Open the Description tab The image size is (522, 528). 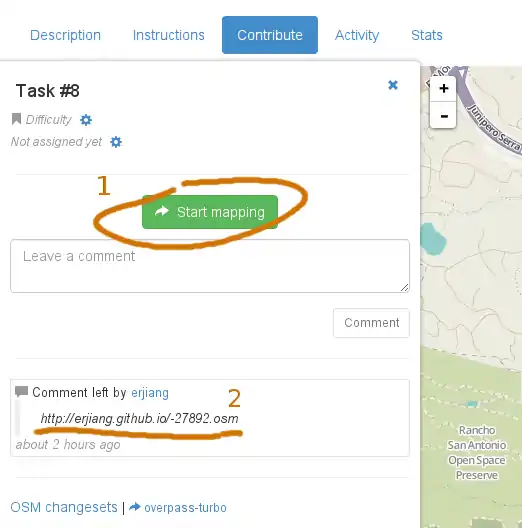coord(65,35)
